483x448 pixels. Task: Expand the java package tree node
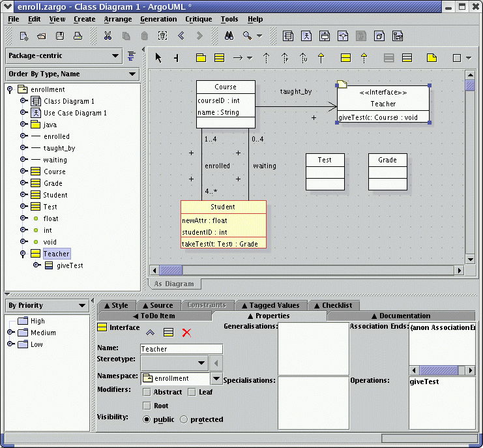[x=23, y=124]
